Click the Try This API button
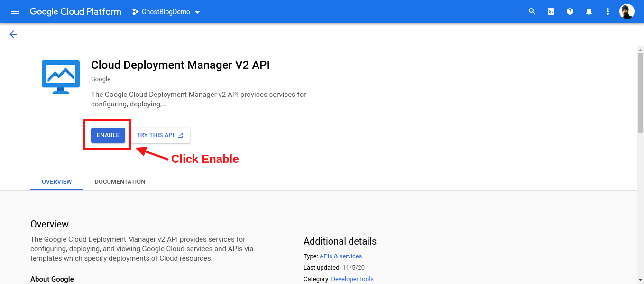The image size is (644, 284). point(160,135)
